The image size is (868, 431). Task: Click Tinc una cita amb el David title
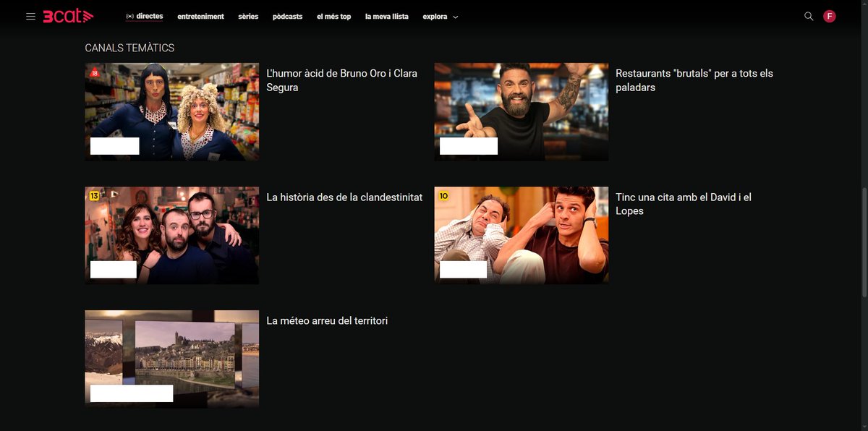point(684,204)
